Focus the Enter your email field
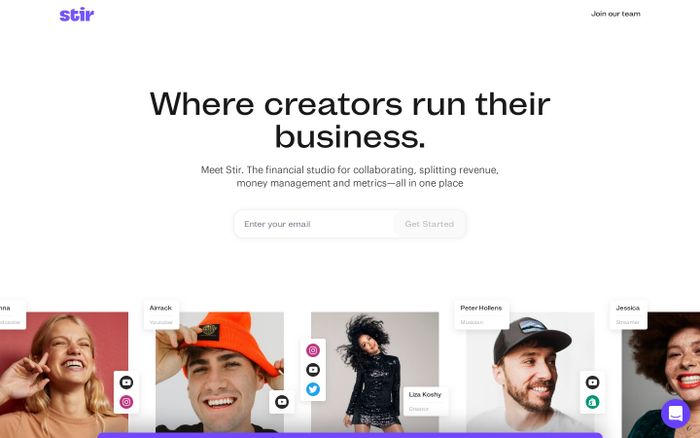This screenshot has height=438, width=700. click(315, 224)
